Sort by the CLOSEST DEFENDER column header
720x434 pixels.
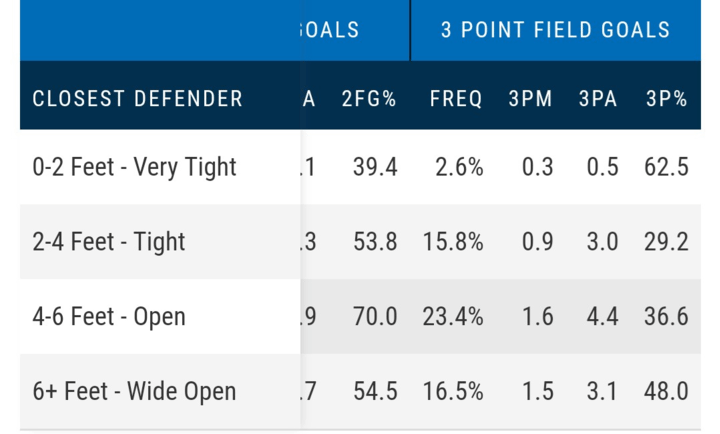[x=137, y=98]
